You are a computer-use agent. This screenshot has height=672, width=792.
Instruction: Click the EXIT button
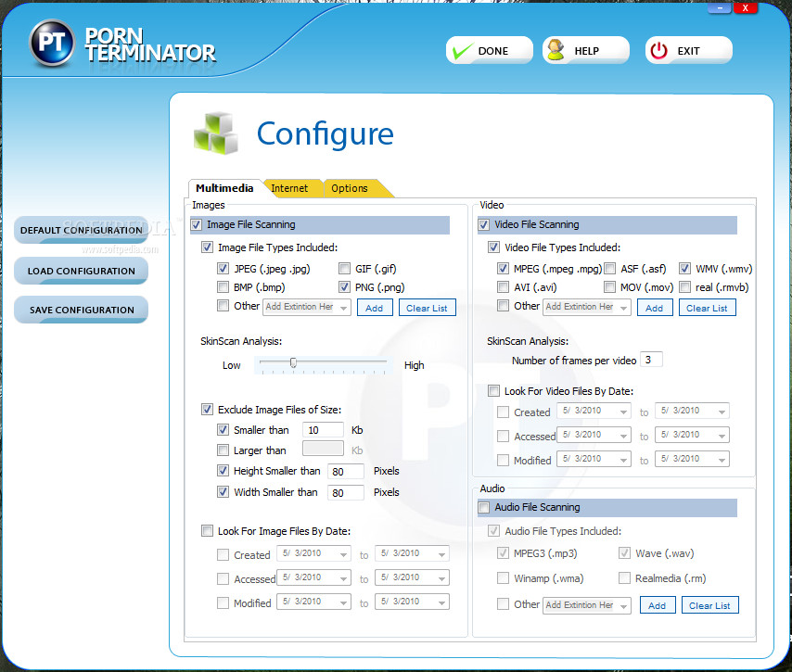pos(688,50)
